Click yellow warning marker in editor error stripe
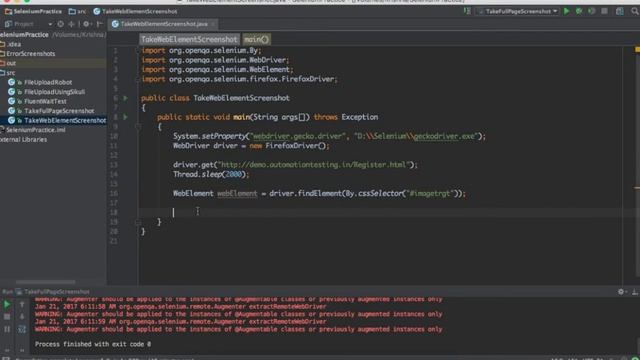This screenshot has width=640, height=360. [638, 49]
